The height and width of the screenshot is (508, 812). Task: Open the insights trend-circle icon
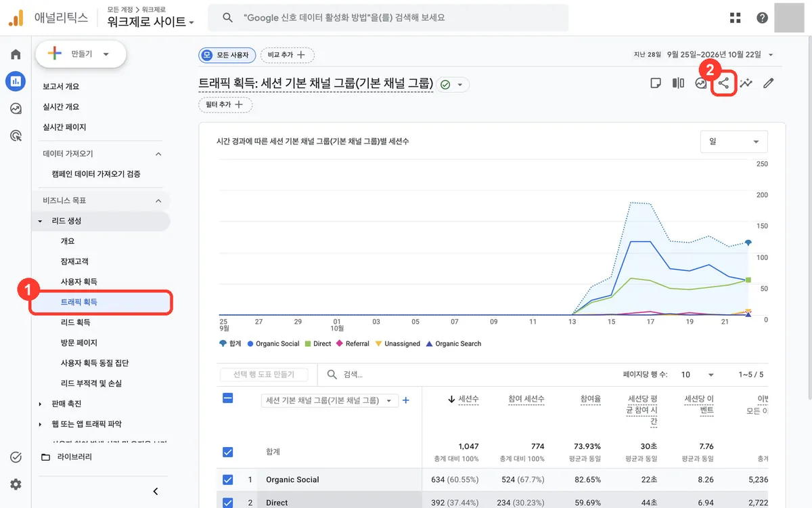701,83
